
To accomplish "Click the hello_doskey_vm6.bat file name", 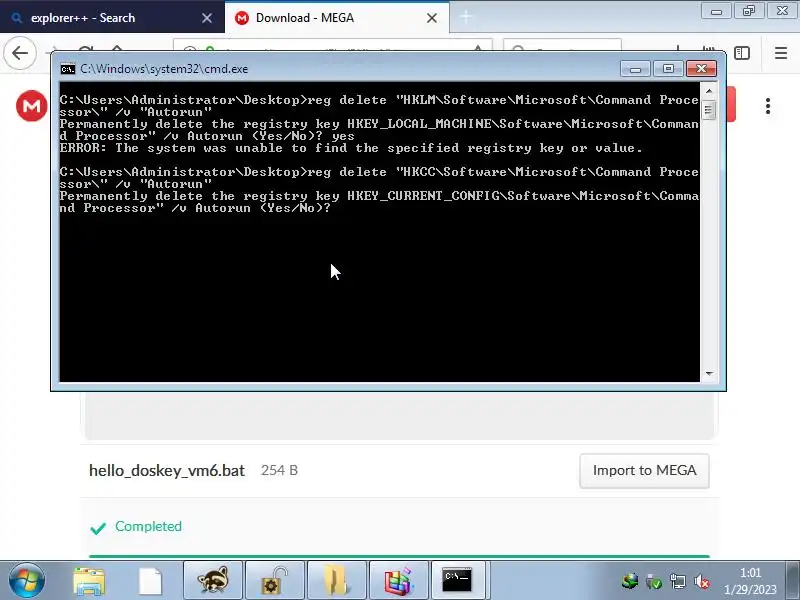I will pyautogui.click(x=167, y=470).
